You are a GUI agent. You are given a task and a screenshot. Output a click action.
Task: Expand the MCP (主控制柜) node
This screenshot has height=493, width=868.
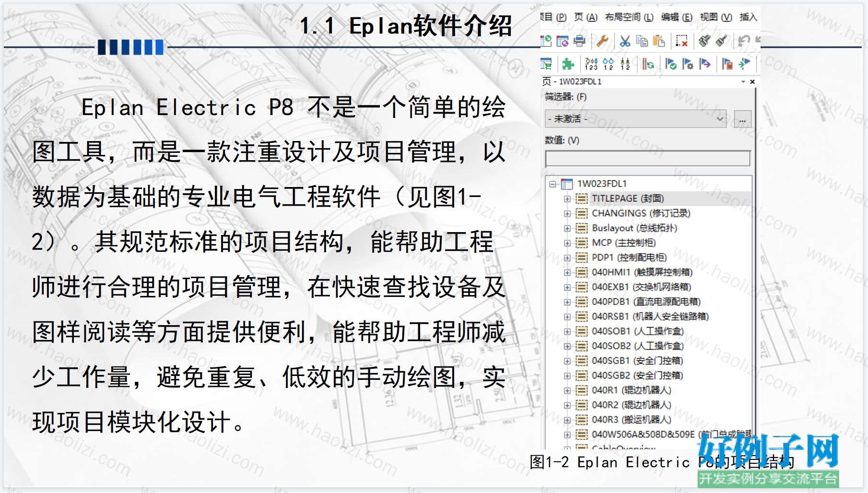click(x=567, y=243)
